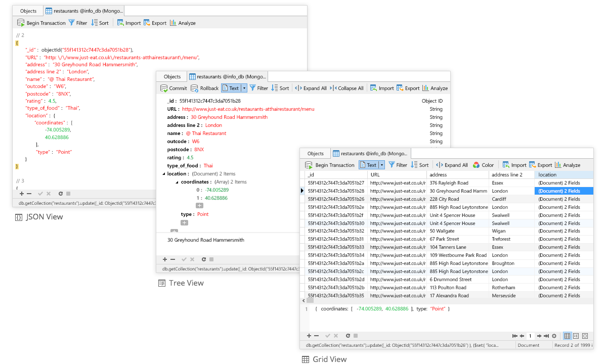Click the Grid view refresh icon
Image resolution: width=607 pixels, height=364 pixels.
click(348, 336)
